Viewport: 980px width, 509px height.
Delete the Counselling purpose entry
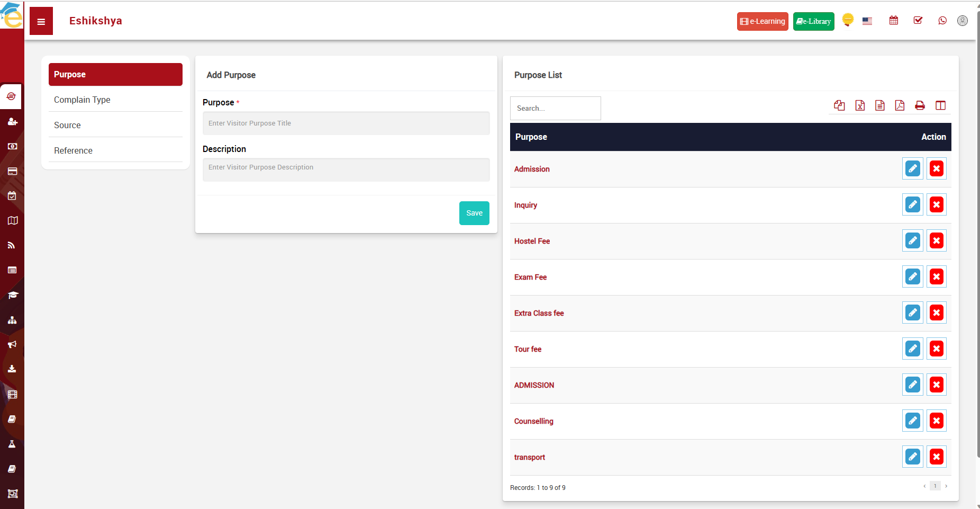936,421
